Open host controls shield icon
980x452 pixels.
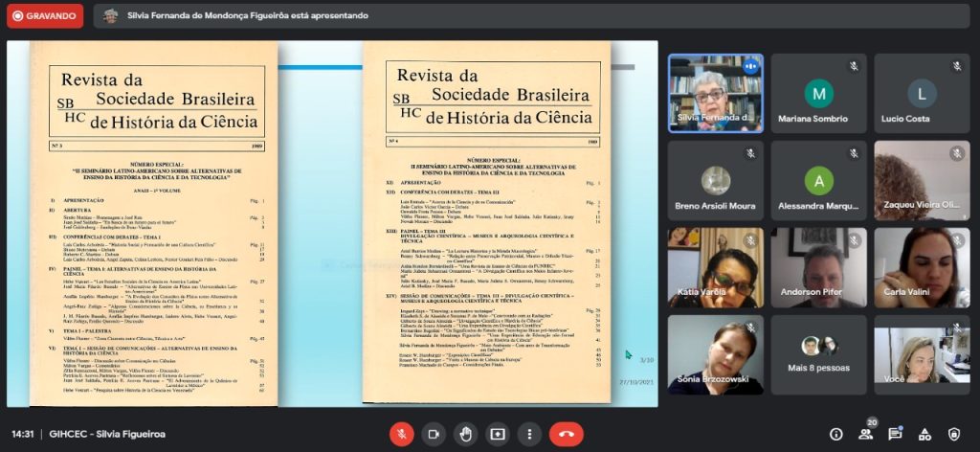tap(954, 434)
